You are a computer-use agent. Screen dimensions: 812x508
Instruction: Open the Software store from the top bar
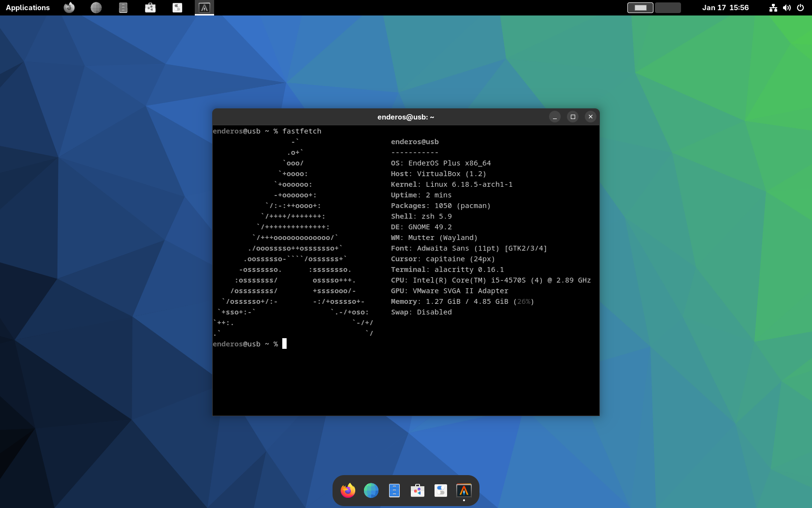(150, 7)
